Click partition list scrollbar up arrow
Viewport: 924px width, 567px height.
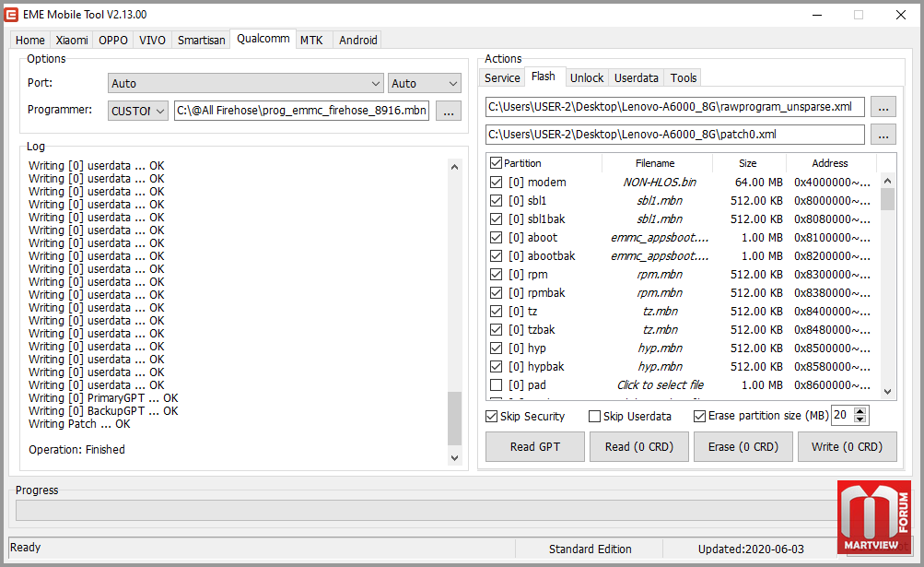point(887,181)
